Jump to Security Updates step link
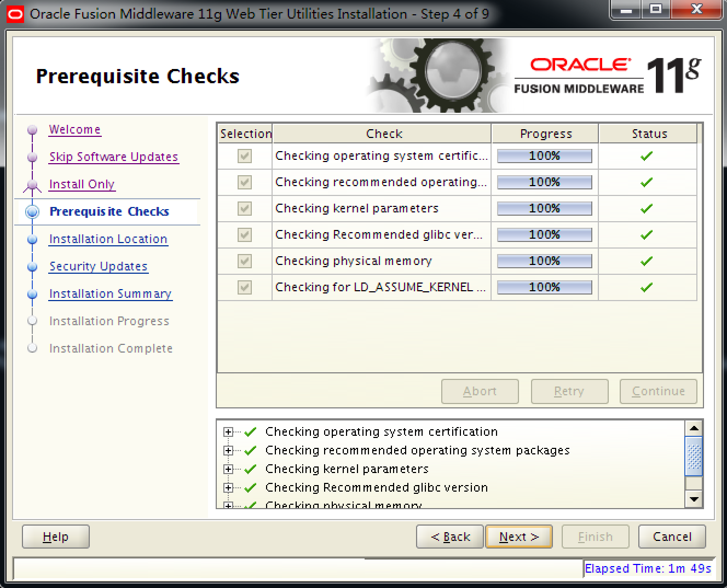The width and height of the screenshot is (727, 588). coord(99,267)
